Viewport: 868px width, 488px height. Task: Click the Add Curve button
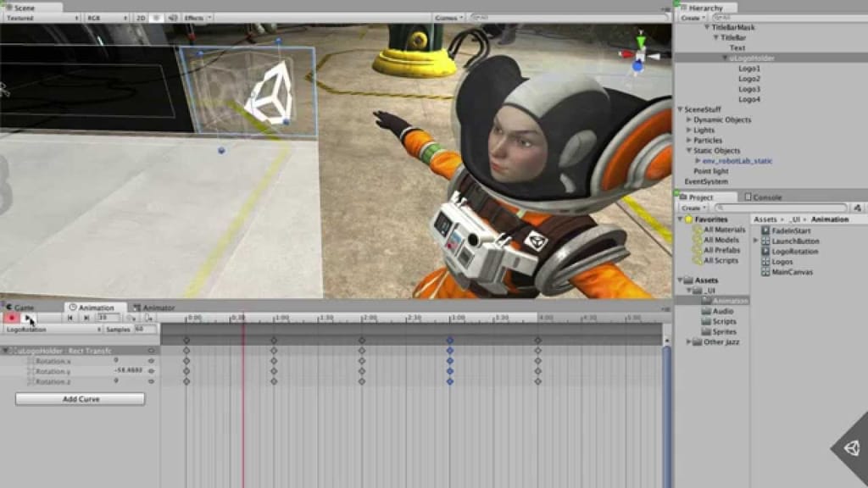click(x=81, y=399)
